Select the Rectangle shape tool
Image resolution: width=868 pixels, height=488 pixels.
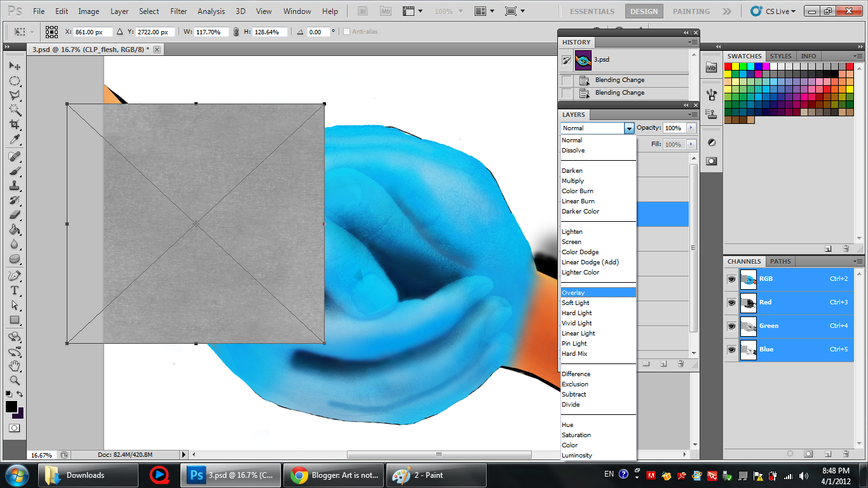point(14,320)
